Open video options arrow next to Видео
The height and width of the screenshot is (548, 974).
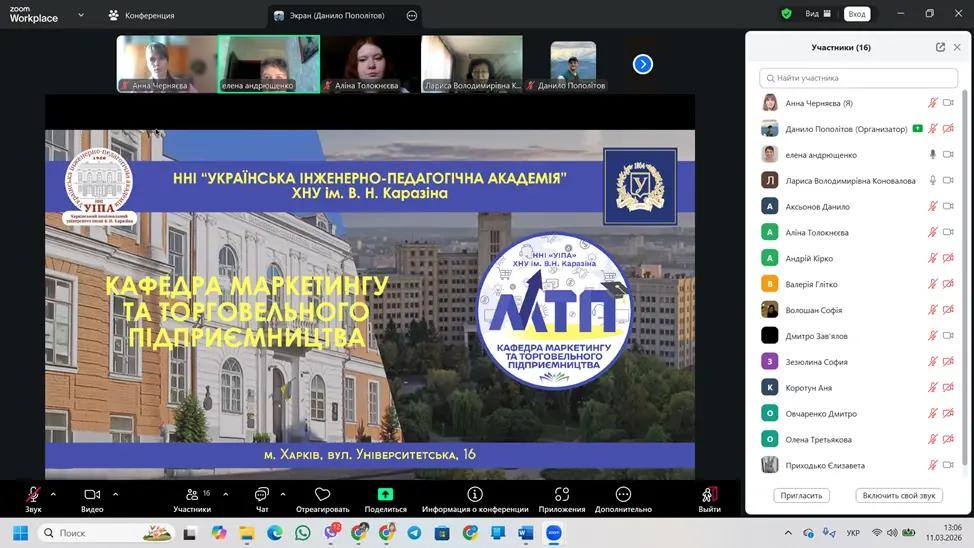coord(115,494)
